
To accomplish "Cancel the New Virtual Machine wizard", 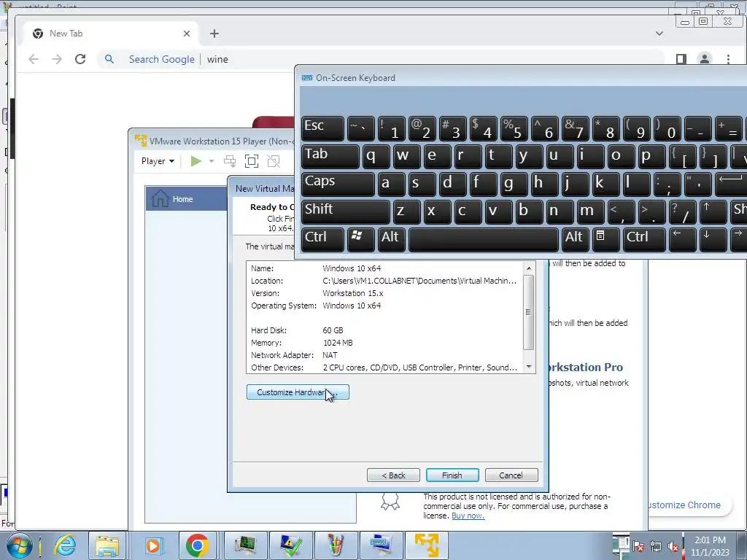I will pos(511,475).
